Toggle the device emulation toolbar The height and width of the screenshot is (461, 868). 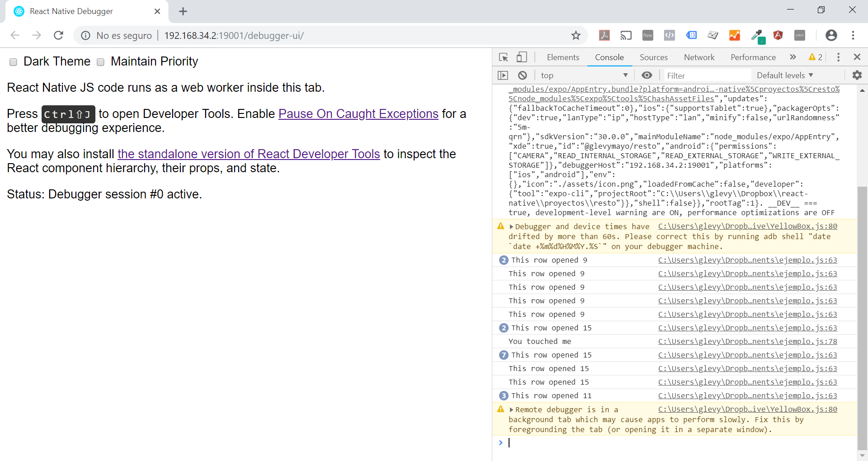point(521,57)
